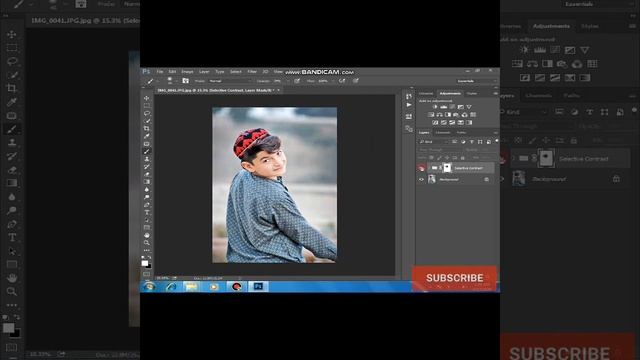Pick the Lasso tool in center window toolbar

point(147,113)
